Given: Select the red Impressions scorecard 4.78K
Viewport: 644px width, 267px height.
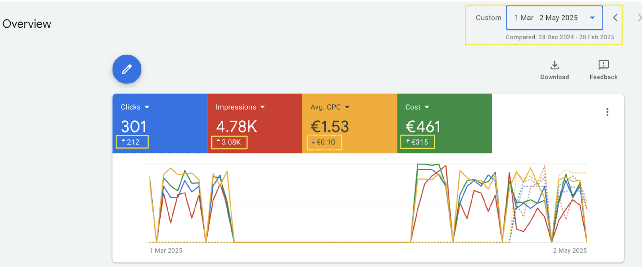Looking at the screenshot, I should (x=255, y=123).
